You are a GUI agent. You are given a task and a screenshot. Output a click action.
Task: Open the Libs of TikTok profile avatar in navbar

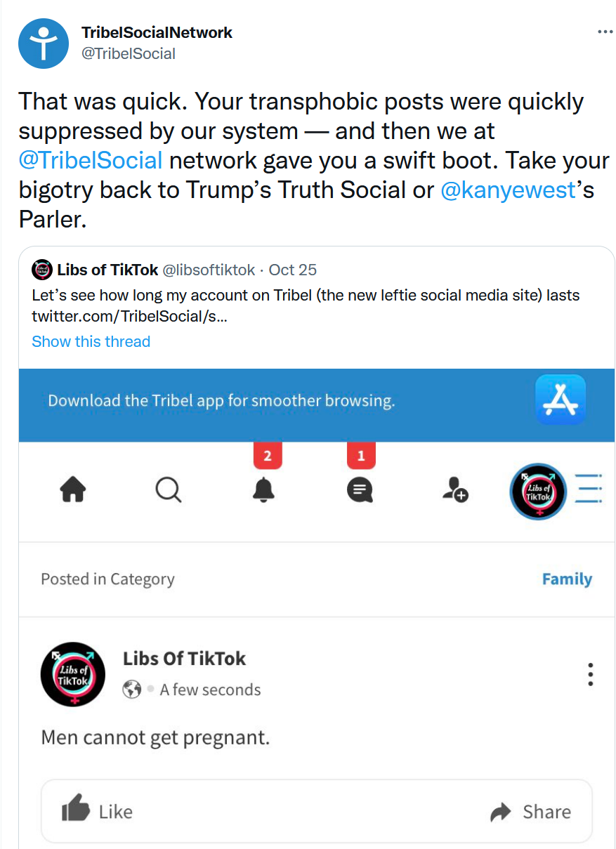[538, 492]
